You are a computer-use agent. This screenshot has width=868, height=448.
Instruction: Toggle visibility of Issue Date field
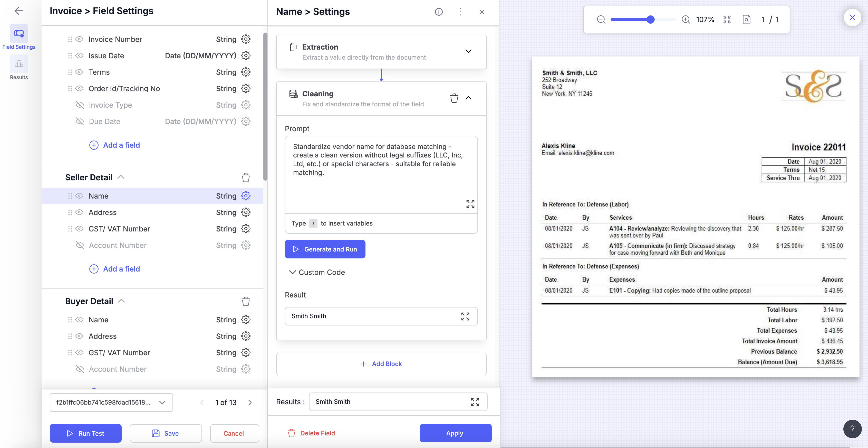(79, 56)
